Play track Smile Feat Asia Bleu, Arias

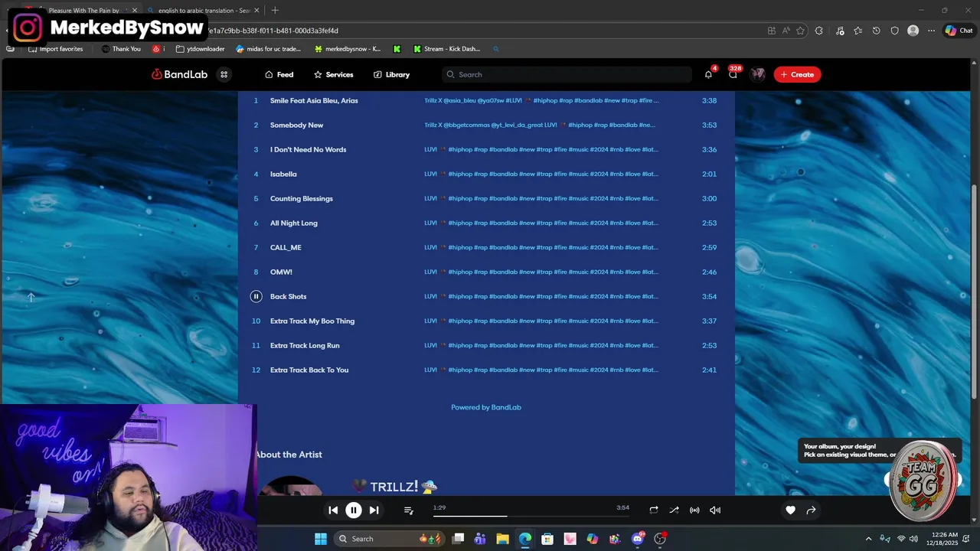pos(314,100)
